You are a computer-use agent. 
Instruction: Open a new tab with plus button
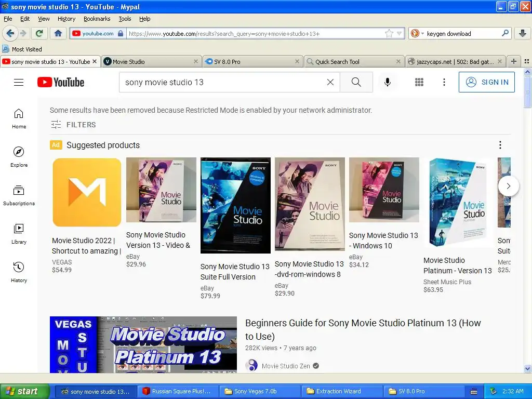pos(514,61)
